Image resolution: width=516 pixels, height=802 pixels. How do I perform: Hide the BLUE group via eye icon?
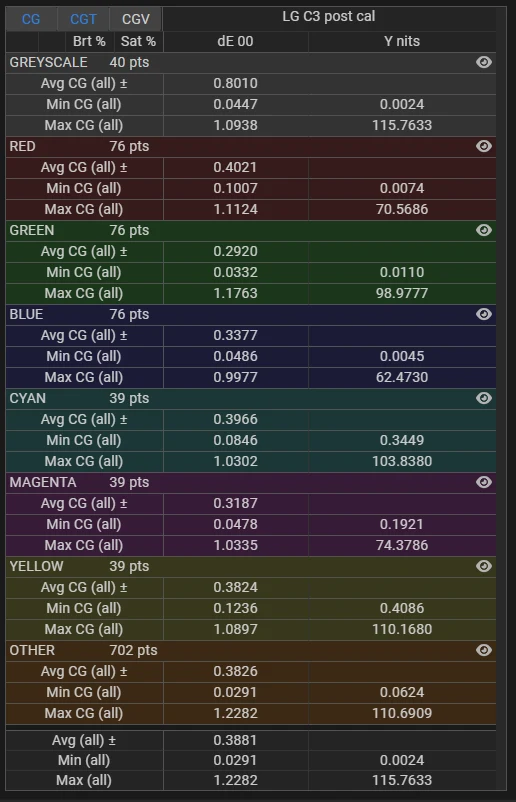pos(484,314)
